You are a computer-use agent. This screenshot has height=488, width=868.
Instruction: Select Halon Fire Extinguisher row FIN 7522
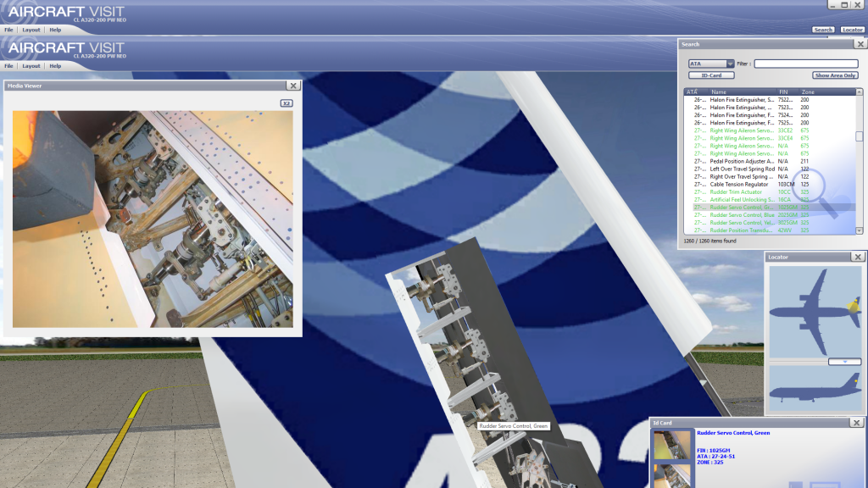point(771,100)
